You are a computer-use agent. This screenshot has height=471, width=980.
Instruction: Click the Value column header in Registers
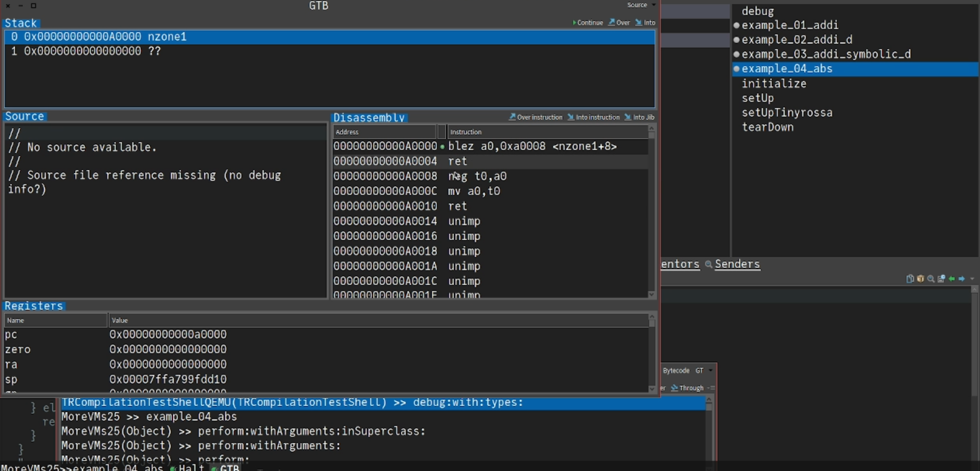pyautogui.click(x=379, y=320)
